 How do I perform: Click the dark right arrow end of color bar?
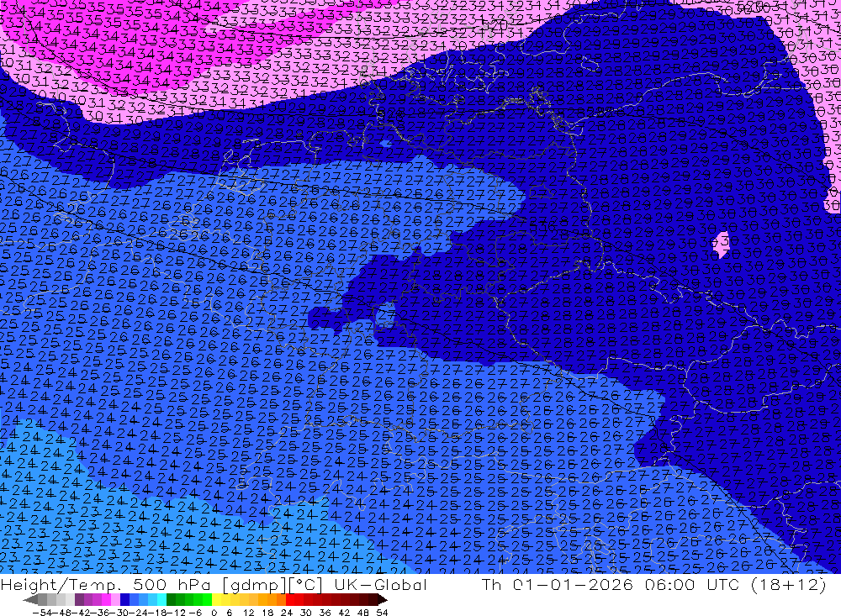coord(383,600)
